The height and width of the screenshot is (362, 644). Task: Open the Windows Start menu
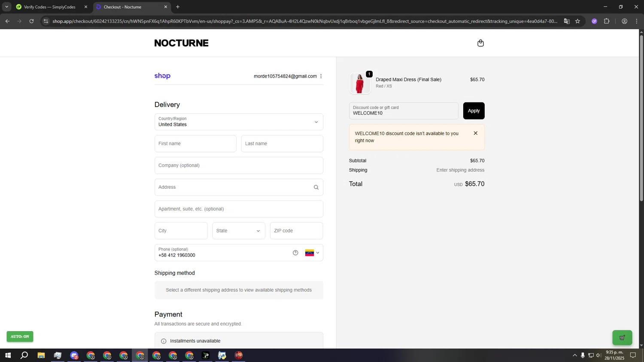tap(8, 355)
